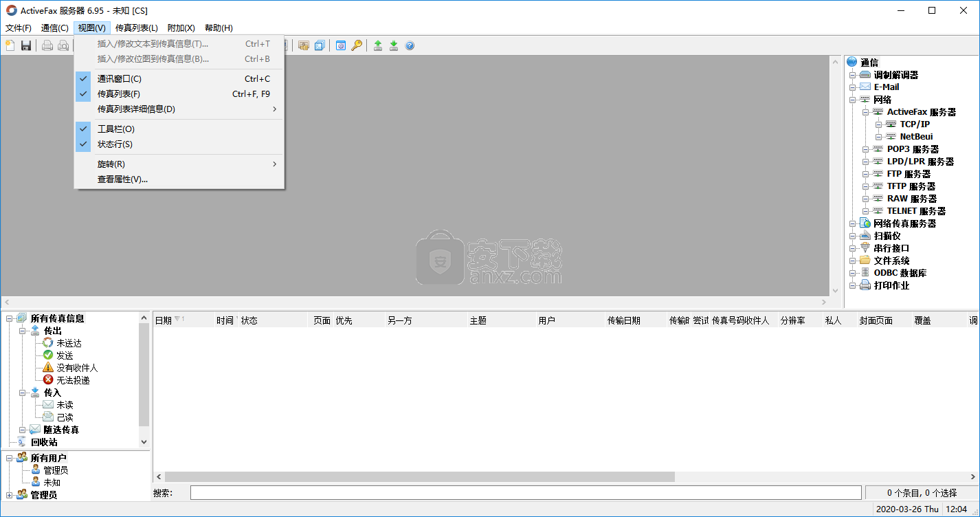The width and height of the screenshot is (980, 517).
Task: Open the 附加(X) menu
Action: (181, 28)
